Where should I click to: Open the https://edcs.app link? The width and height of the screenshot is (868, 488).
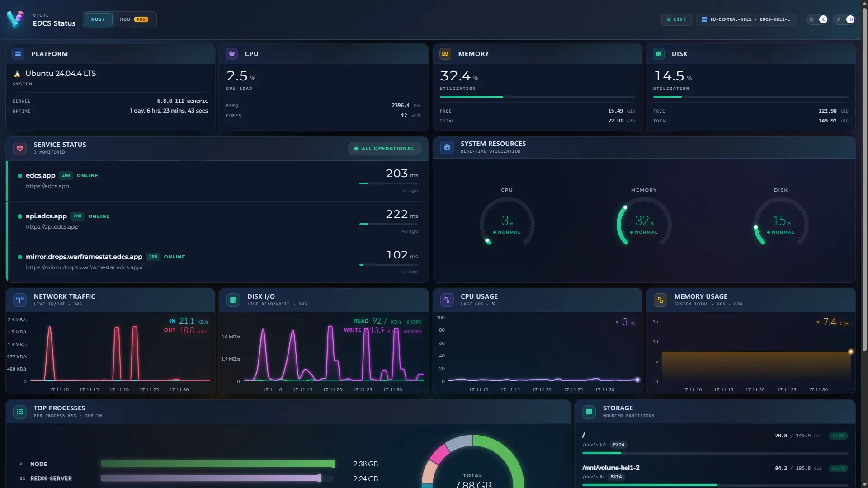coord(47,186)
